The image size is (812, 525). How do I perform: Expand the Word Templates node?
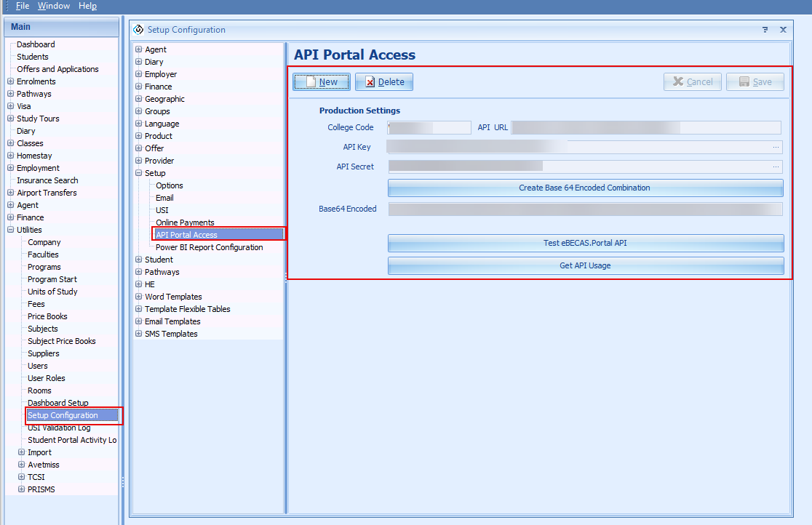[x=138, y=297]
